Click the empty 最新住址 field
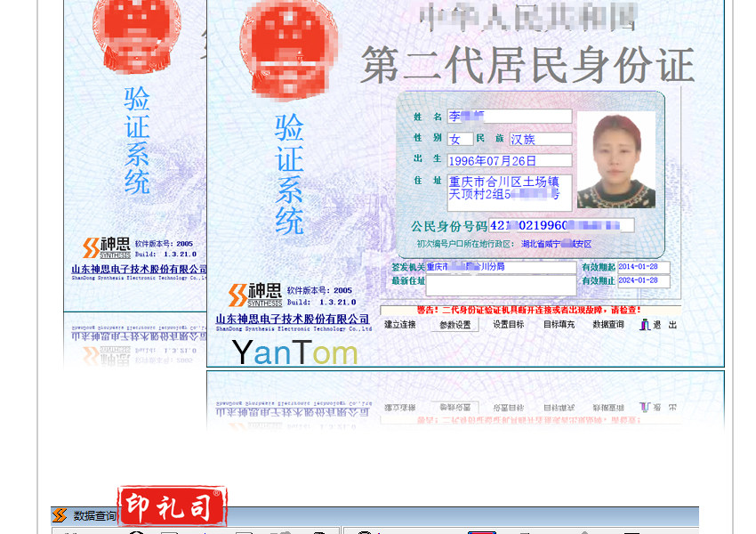The width and height of the screenshot is (756, 534). [501, 286]
